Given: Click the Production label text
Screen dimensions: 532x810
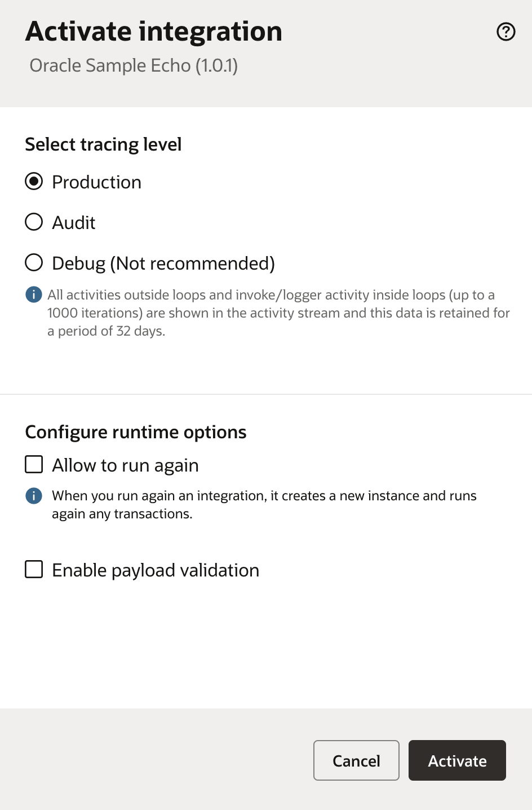Looking at the screenshot, I should pyautogui.click(x=96, y=182).
